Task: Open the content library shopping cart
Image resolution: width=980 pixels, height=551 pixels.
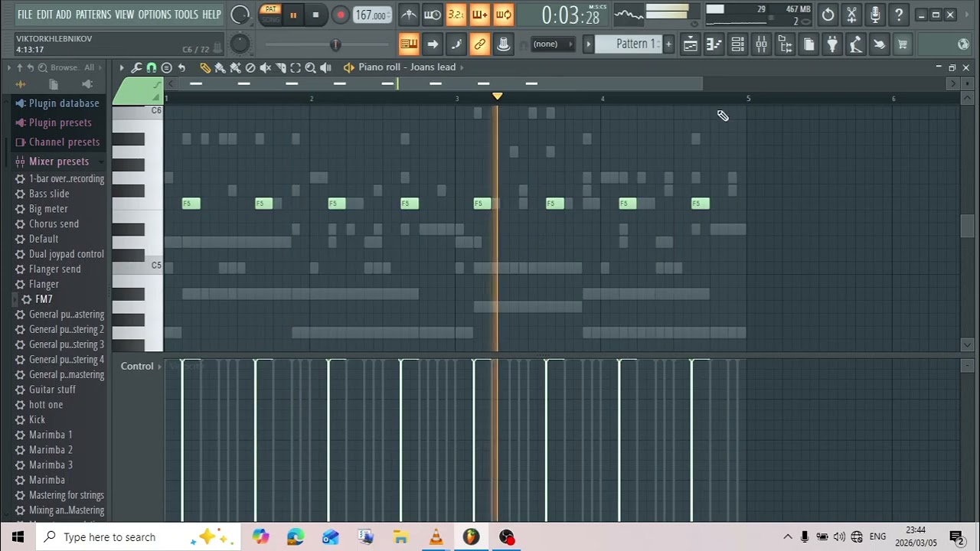Action: [x=903, y=44]
